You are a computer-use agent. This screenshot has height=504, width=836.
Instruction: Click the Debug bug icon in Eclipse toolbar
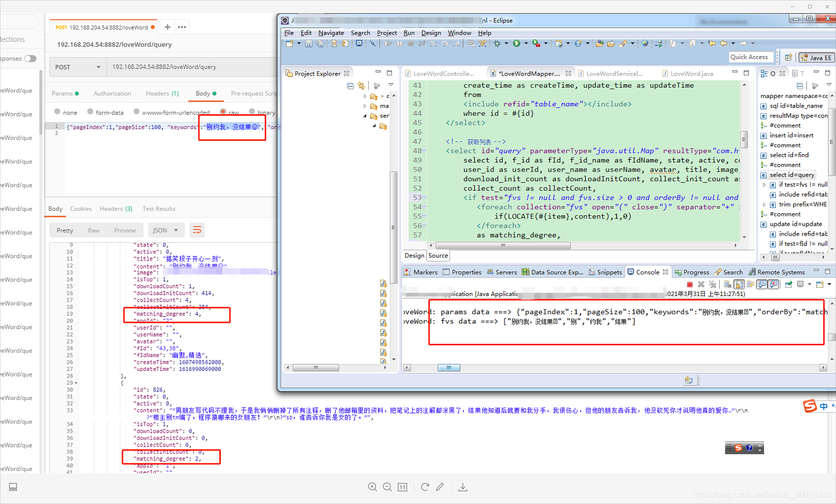pos(497,43)
